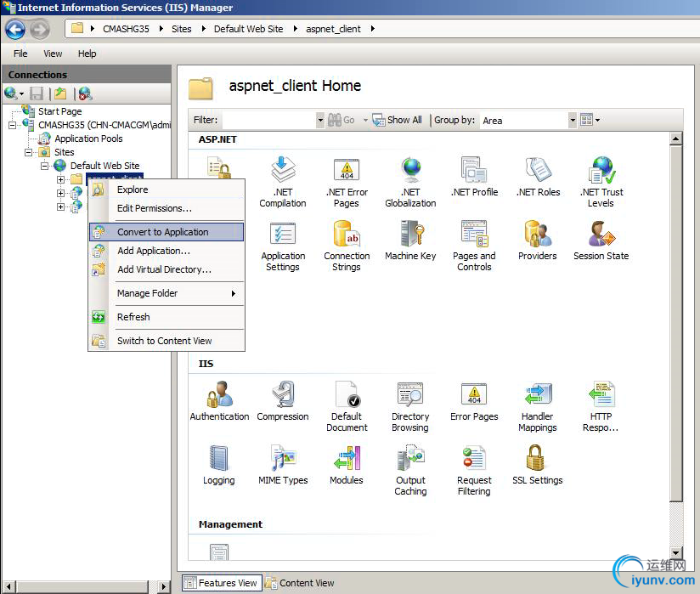700x594 pixels.
Task: Open Modules feature
Action: (x=347, y=465)
